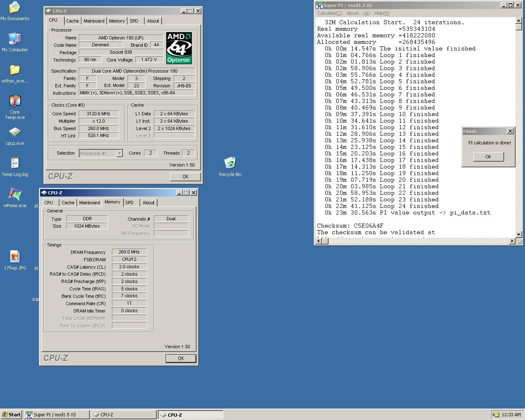The width and height of the screenshot is (525, 420).
Task: Open the 175wp.JPG image icon
Action: tap(15, 257)
